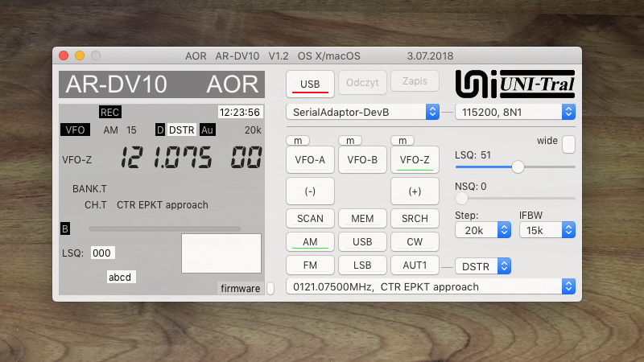Click the m button above VFO-B
The image size is (644, 362).
click(350, 141)
